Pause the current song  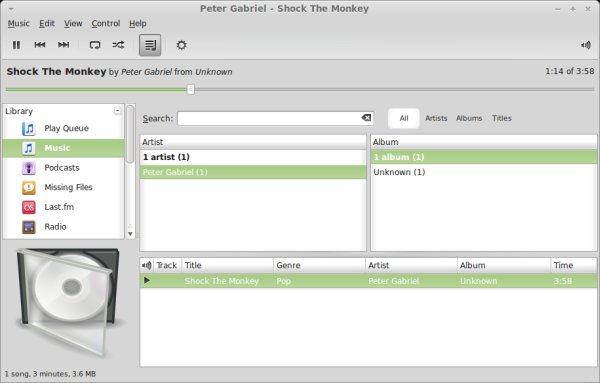click(x=16, y=45)
